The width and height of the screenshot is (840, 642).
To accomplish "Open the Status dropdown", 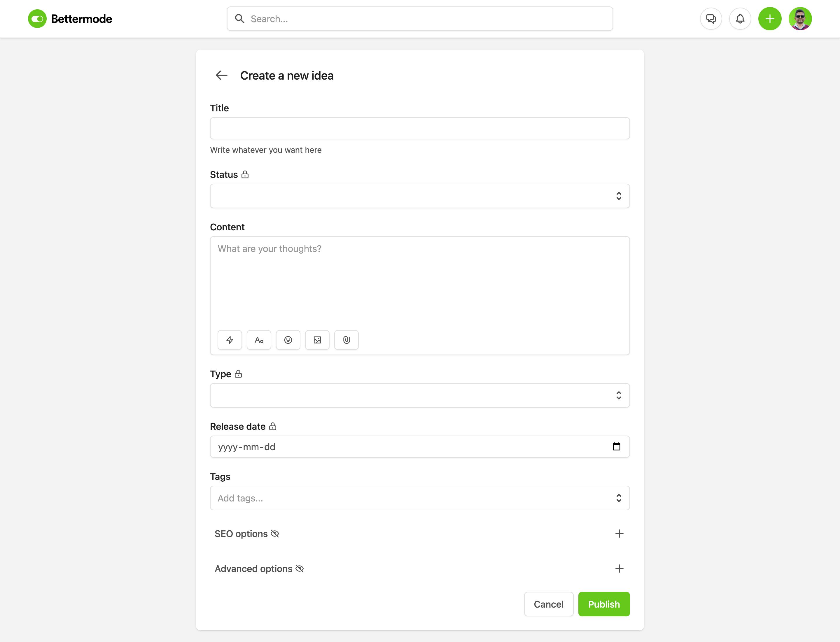I will (419, 196).
